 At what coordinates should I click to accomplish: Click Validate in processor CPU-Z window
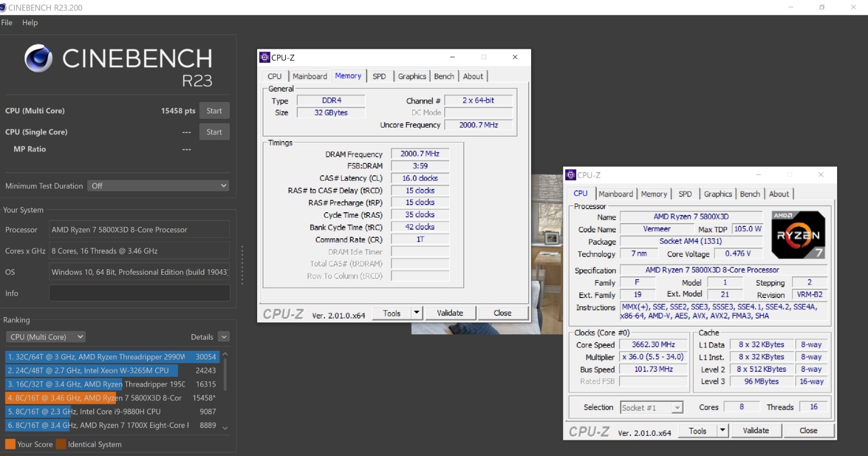pyautogui.click(x=756, y=431)
